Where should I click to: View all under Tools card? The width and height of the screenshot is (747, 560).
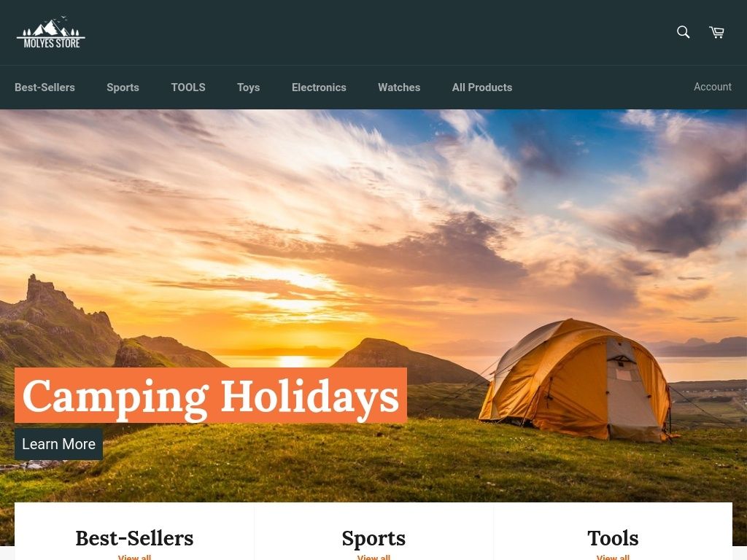[x=613, y=556]
